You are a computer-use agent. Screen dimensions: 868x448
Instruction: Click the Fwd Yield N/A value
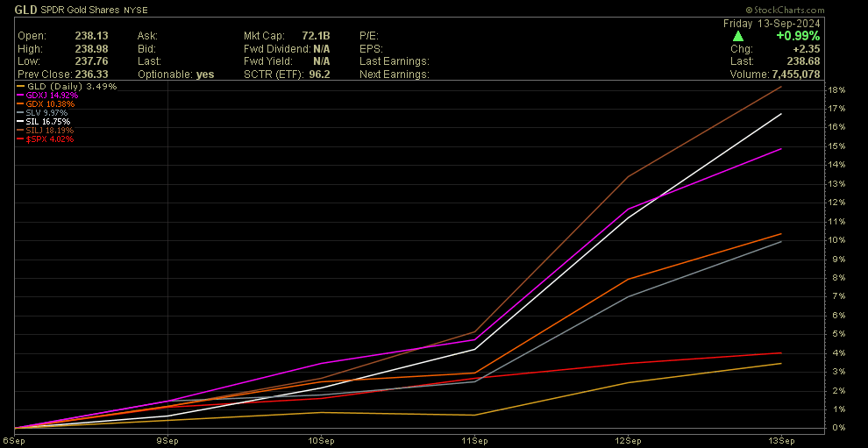(x=321, y=61)
